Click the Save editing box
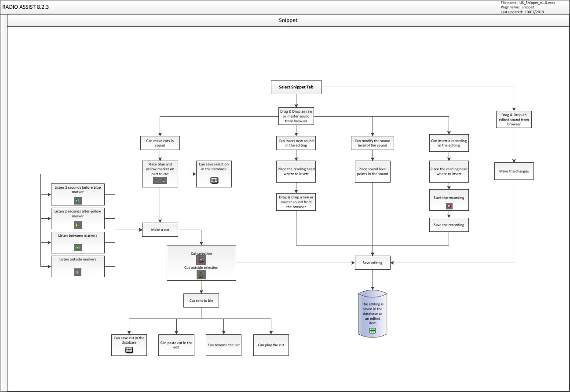 click(373, 263)
